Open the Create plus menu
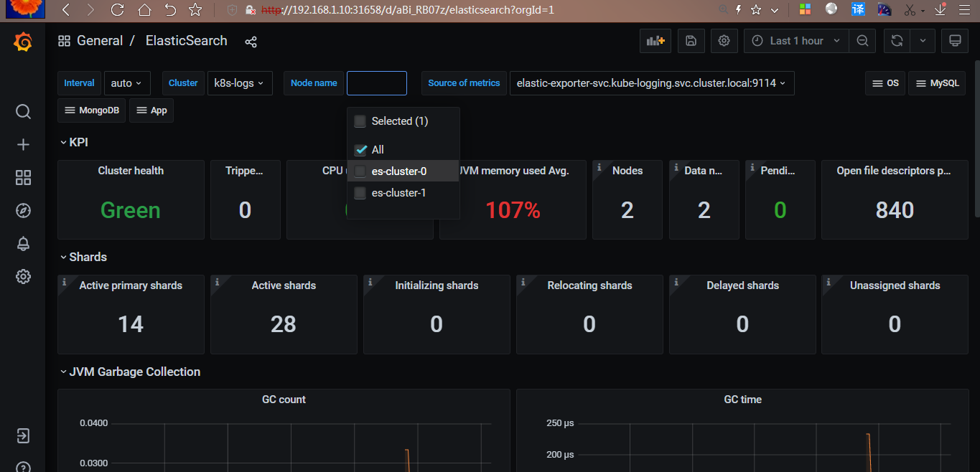The width and height of the screenshot is (980, 472). (23, 145)
